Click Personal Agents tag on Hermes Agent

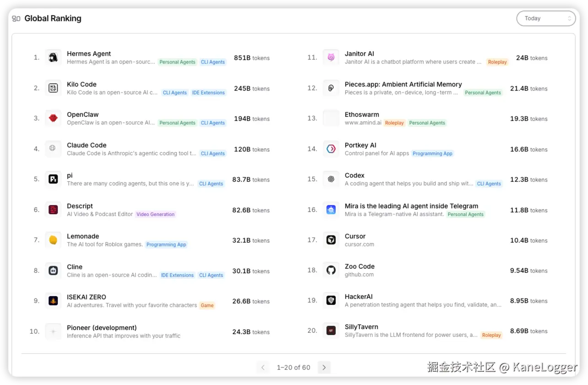tap(178, 62)
